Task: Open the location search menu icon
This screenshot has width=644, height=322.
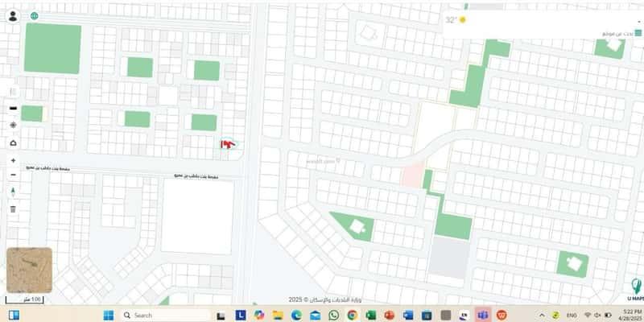Action: pos(637,33)
